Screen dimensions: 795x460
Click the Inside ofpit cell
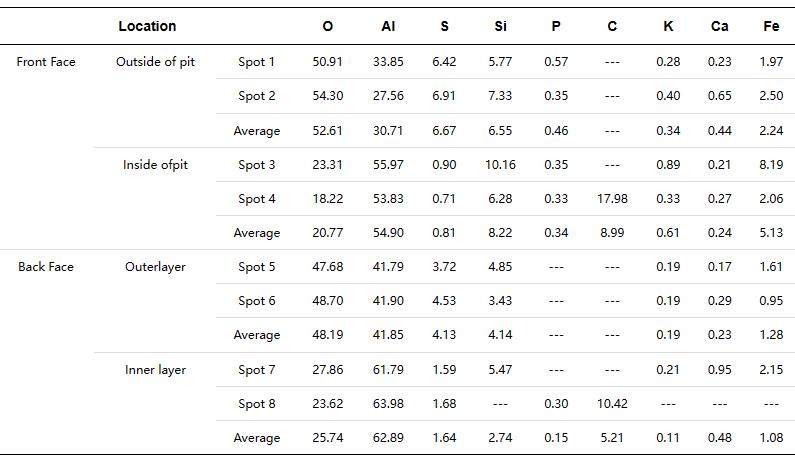pyautogui.click(x=155, y=165)
